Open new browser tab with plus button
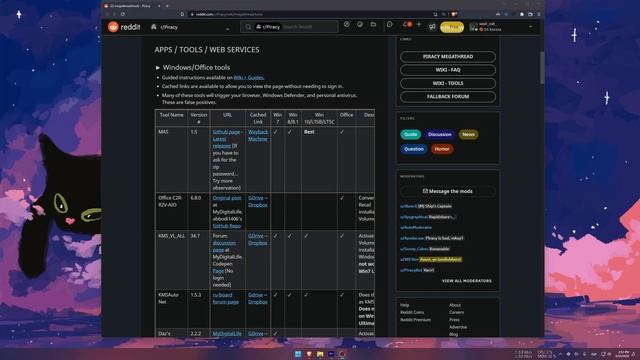This screenshot has height=360, width=640. point(167,6)
